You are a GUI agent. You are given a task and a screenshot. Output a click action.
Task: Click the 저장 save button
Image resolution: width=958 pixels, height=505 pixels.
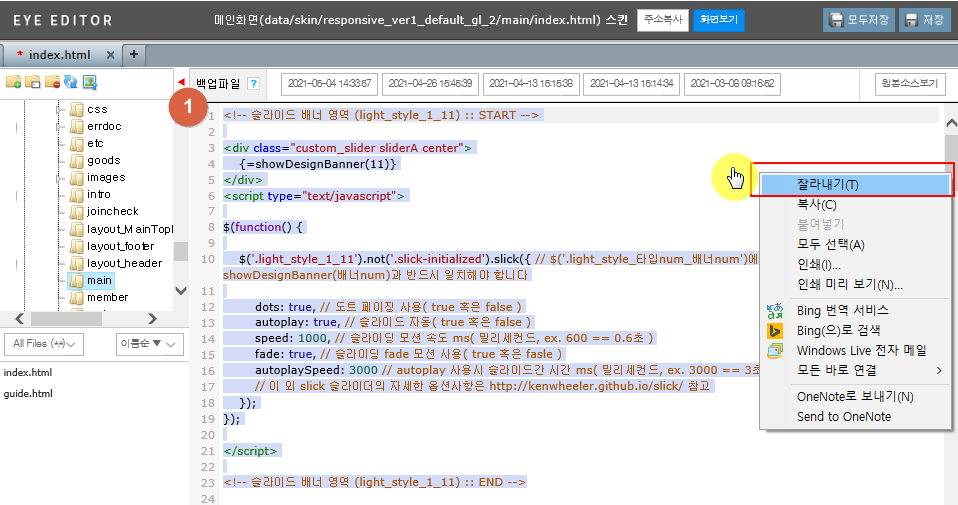pos(924,20)
